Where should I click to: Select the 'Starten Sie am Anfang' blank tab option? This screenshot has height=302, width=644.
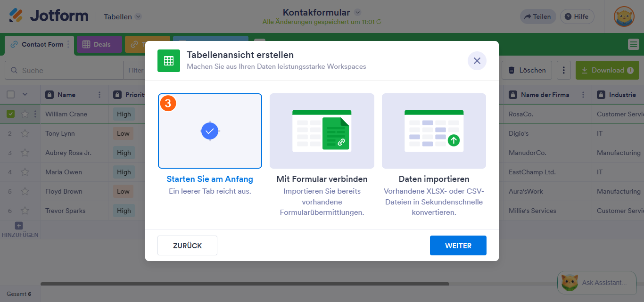point(210,131)
